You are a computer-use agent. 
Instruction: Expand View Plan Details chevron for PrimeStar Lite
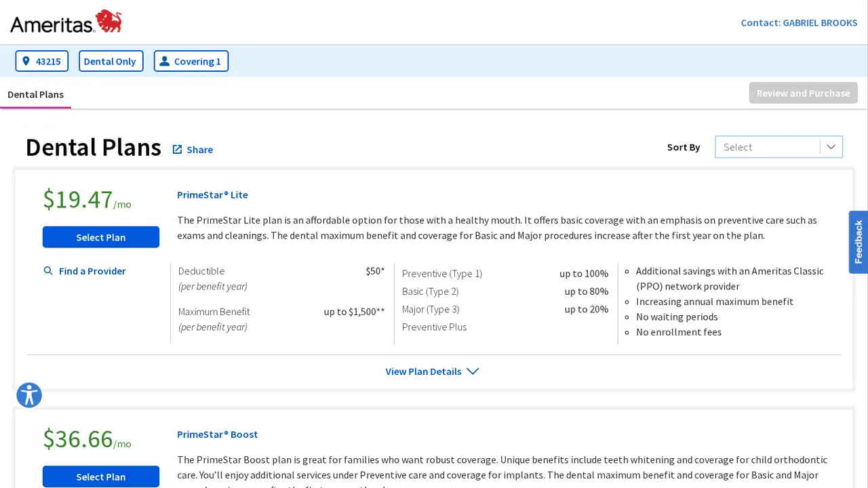(x=473, y=371)
